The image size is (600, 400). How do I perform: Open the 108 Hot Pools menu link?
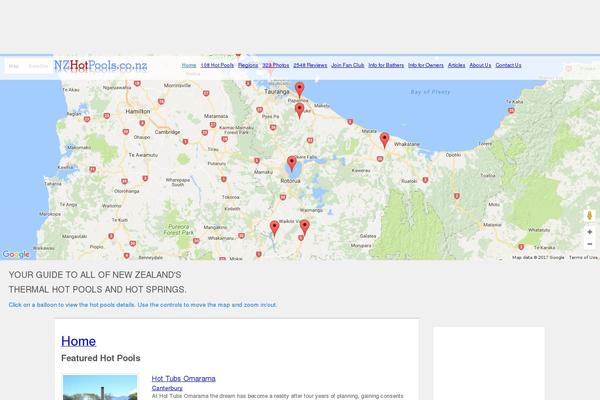pyautogui.click(x=217, y=65)
